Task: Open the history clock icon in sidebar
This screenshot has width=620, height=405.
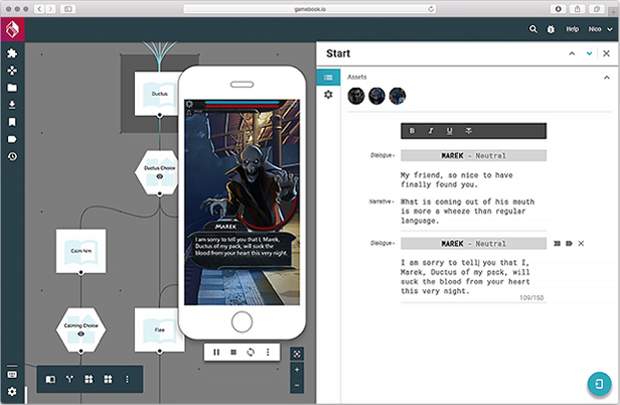Action: point(12,157)
